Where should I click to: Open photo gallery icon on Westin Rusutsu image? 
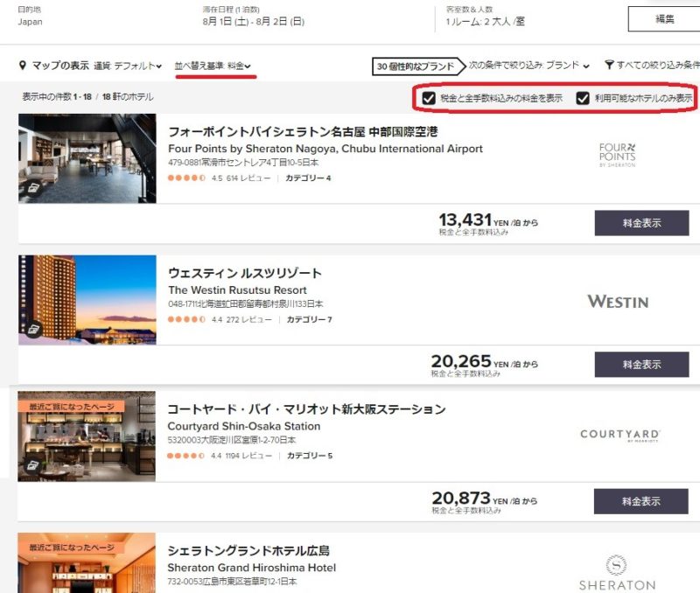(x=34, y=330)
